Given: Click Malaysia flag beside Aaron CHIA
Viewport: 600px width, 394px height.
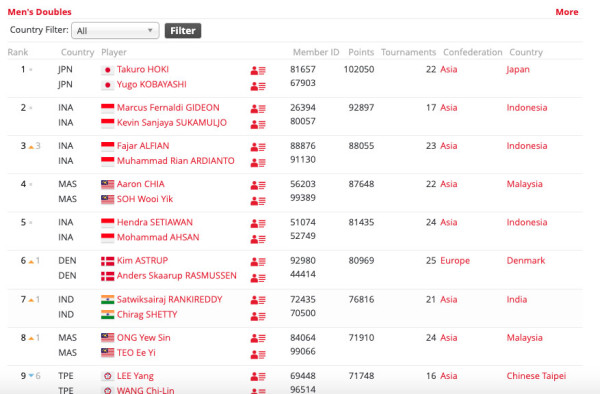Looking at the screenshot, I should coord(108,184).
